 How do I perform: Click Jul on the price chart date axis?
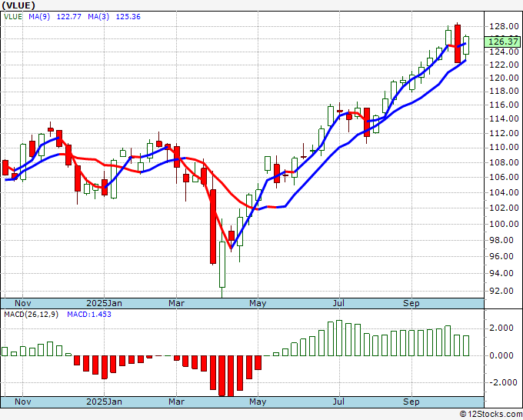click(338, 303)
